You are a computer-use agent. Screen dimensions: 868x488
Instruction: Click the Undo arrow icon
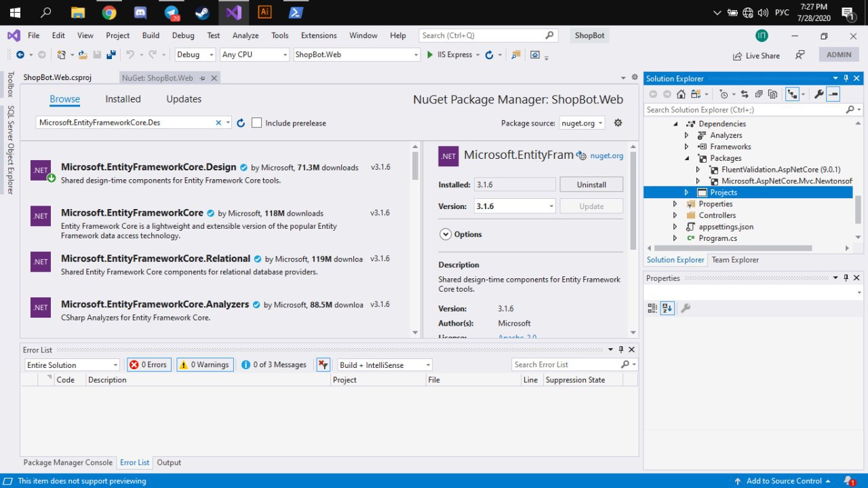(130, 55)
